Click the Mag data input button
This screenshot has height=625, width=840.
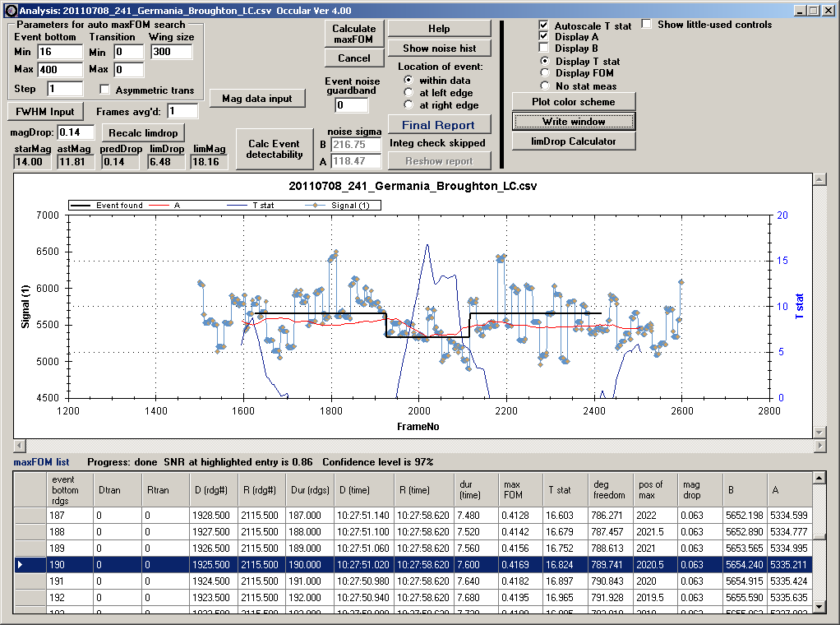tap(257, 98)
